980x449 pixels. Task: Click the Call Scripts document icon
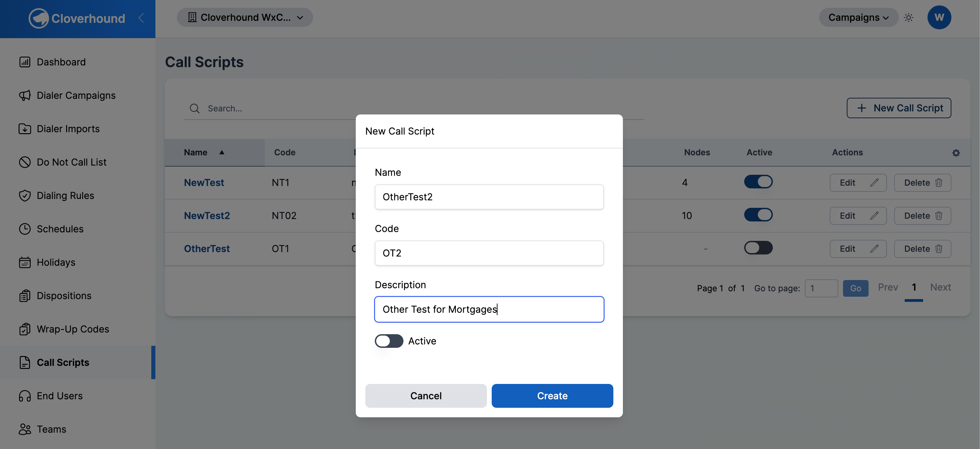coord(25,362)
